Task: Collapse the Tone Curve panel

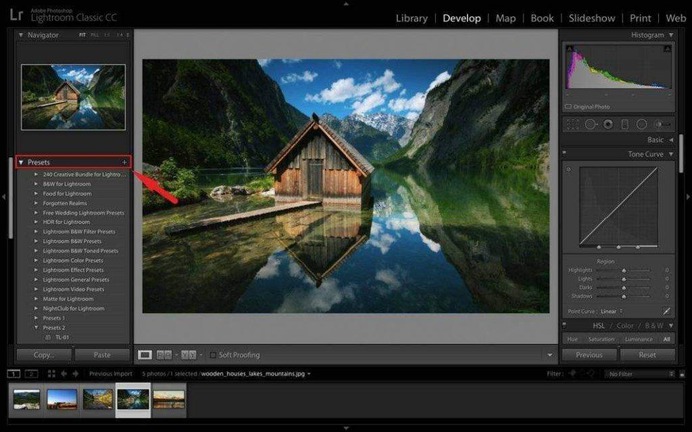Action: tap(671, 154)
